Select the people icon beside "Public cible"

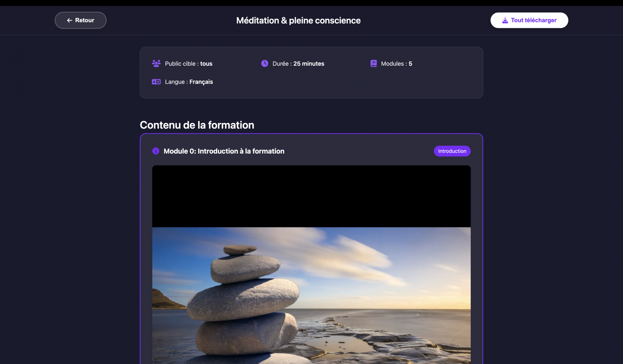tap(156, 63)
